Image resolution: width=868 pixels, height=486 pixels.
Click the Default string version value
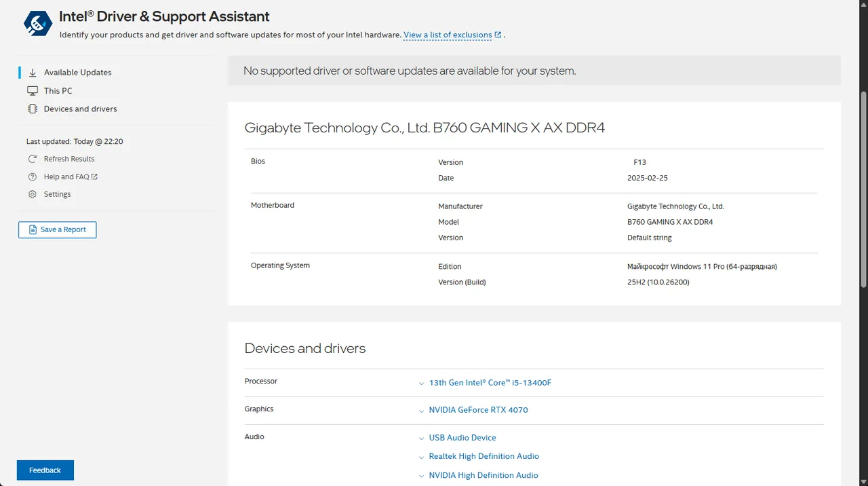pyautogui.click(x=650, y=238)
